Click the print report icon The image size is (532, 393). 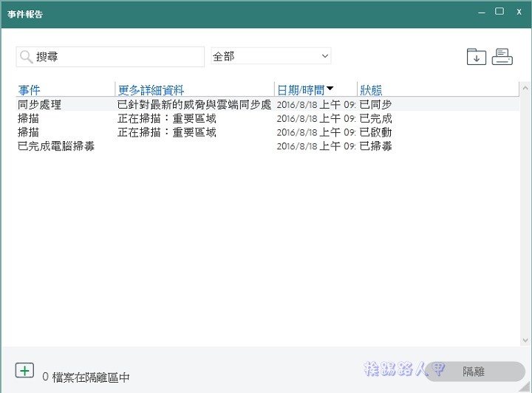pyautogui.click(x=502, y=57)
